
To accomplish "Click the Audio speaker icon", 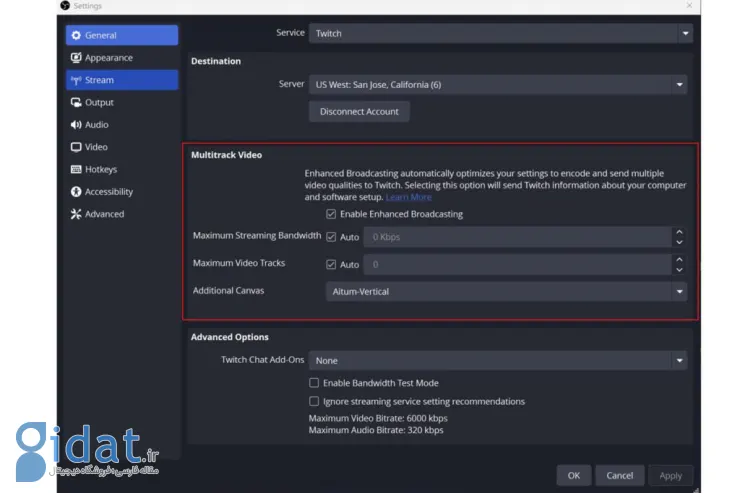I will click(76, 125).
